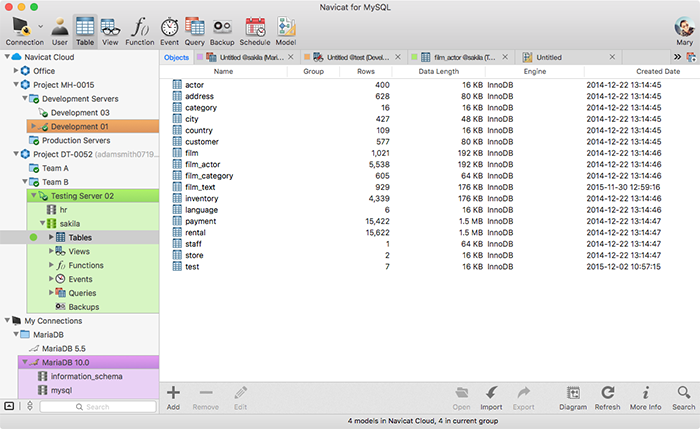Viewport: 700px width, 429px height.
Task: Close the Untitled @test tab
Action: click(398, 57)
